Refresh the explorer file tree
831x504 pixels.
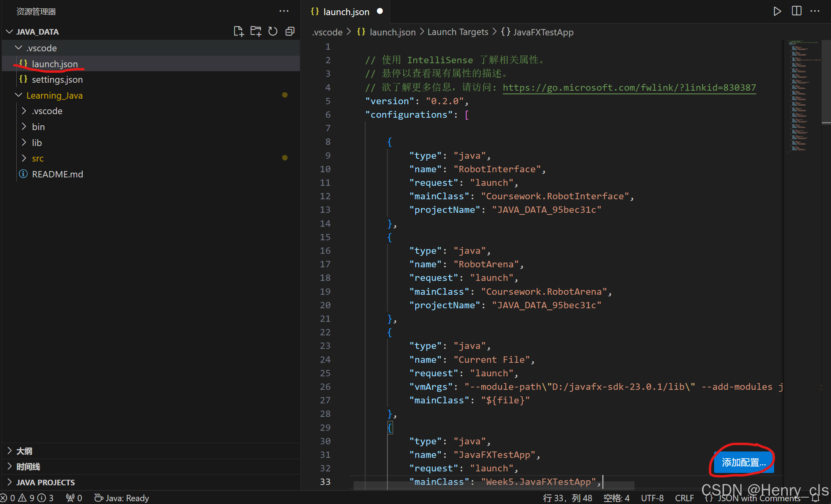pyautogui.click(x=273, y=31)
